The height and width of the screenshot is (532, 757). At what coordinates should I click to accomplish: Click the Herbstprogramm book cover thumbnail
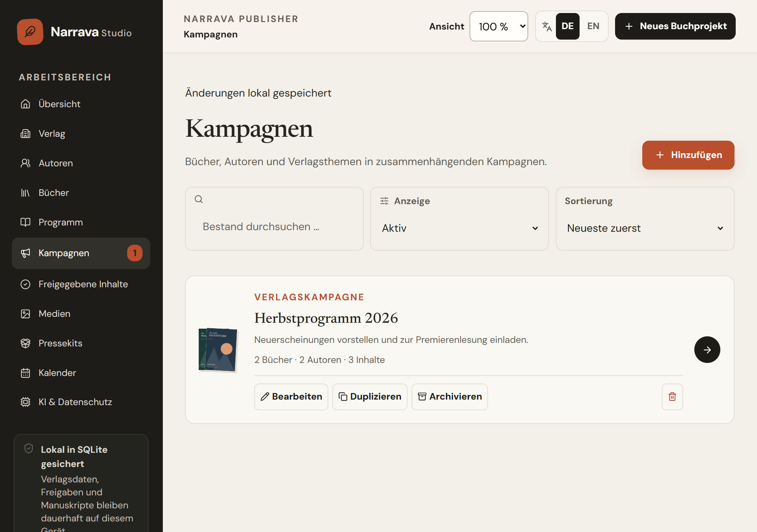218,350
